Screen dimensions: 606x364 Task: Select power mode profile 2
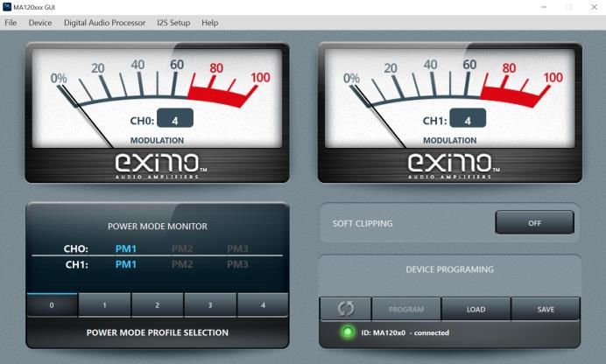tap(158, 304)
